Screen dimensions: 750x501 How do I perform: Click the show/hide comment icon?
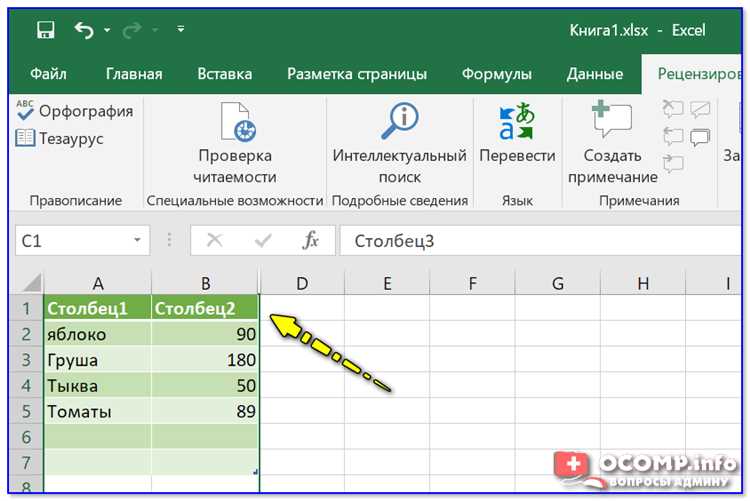click(x=700, y=109)
